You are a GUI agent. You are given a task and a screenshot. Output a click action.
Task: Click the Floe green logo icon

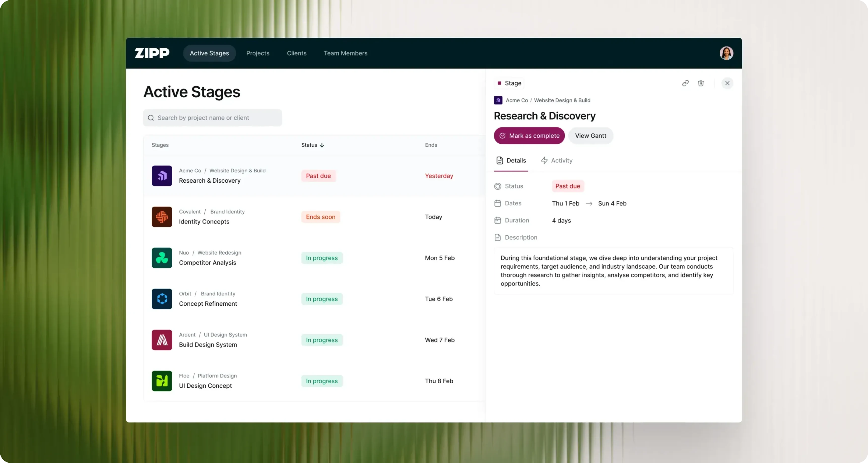coord(162,381)
